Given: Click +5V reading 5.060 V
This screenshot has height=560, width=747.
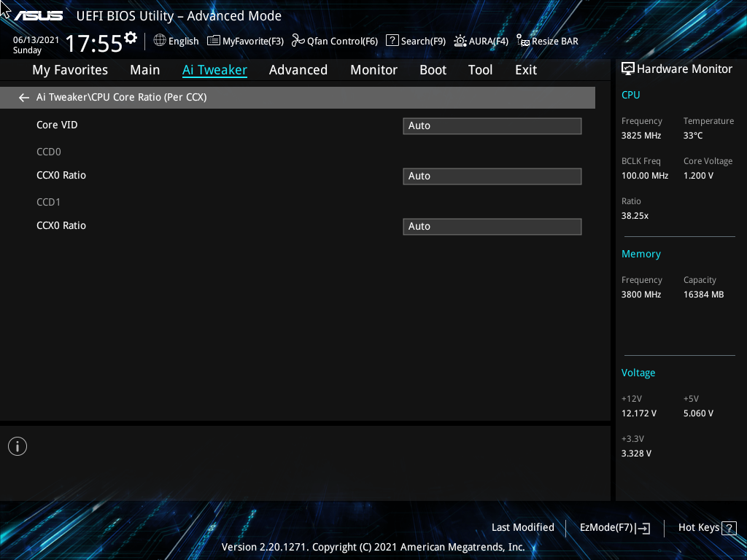Looking at the screenshot, I should click(698, 413).
